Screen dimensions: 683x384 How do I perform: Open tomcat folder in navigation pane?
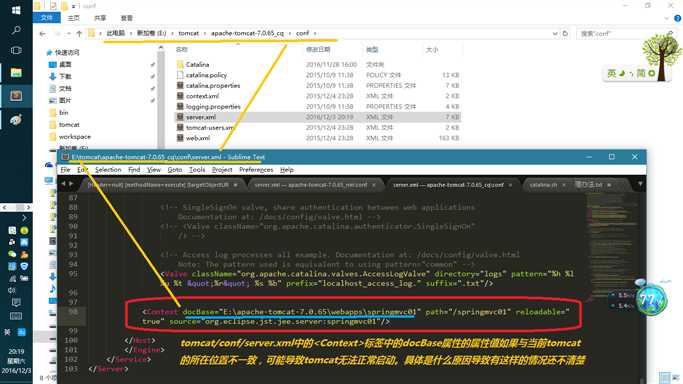(x=69, y=125)
